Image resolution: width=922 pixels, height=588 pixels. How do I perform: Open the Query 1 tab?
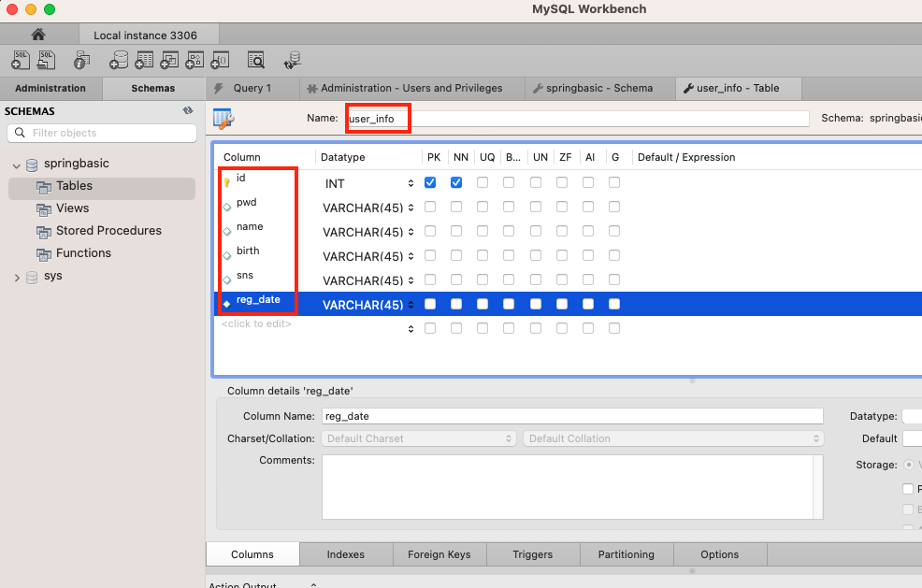252,88
